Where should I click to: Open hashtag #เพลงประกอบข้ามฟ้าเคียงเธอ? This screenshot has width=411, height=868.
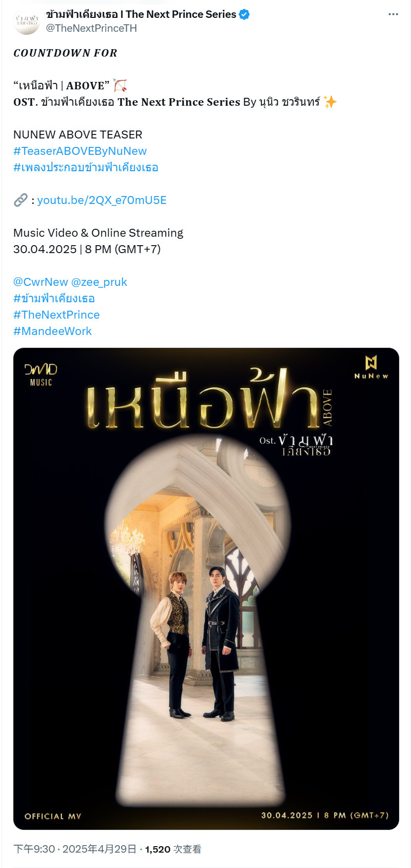click(86, 167)
